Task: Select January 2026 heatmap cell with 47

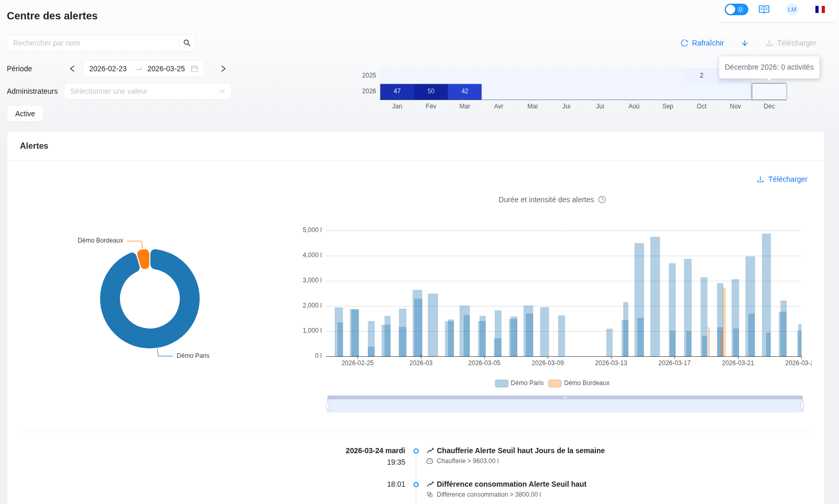Action: (397, 91)
